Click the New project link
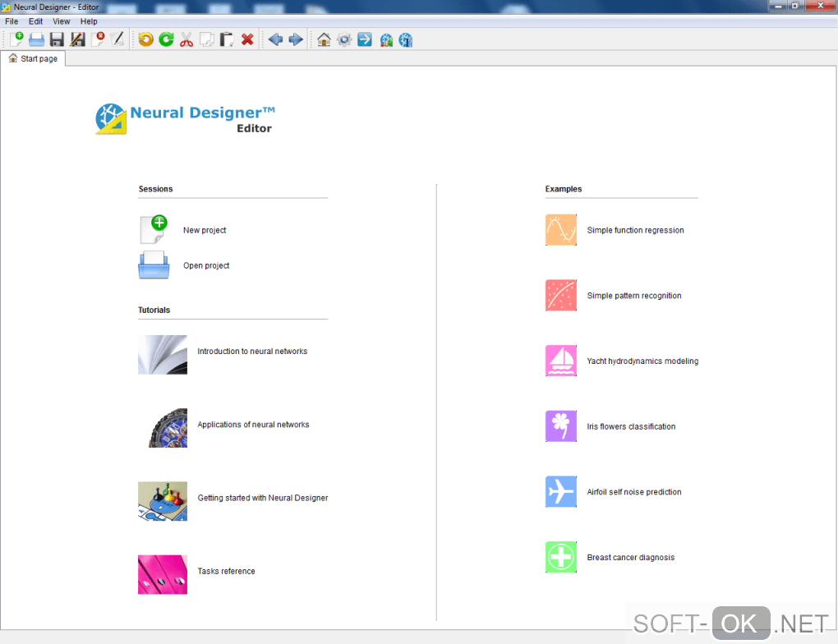 pos(204,230)
